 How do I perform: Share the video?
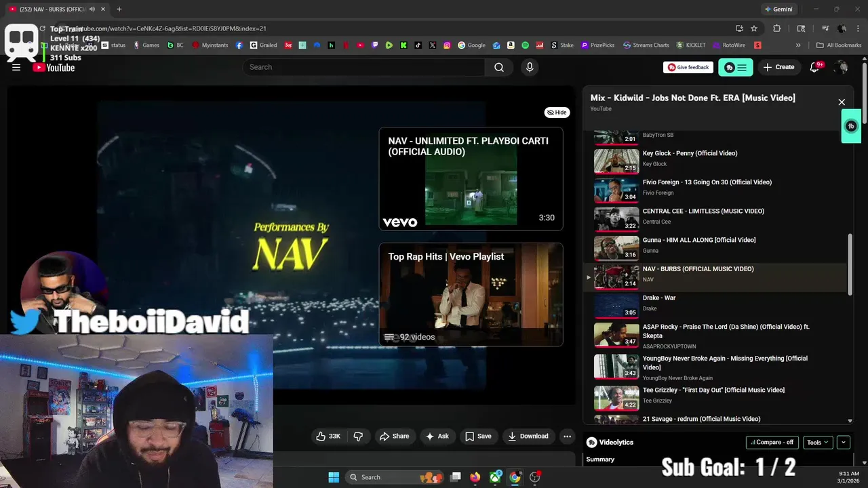pos(394,436)
